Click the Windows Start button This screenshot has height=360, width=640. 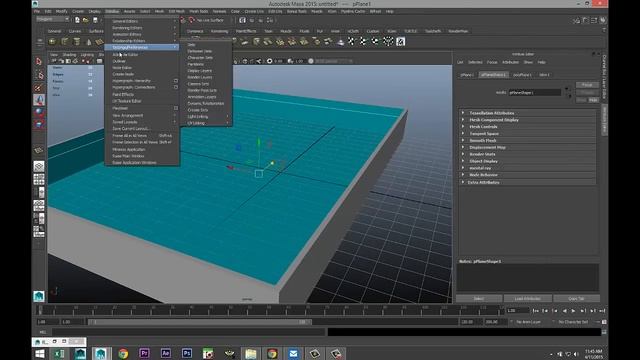[39, 353]
